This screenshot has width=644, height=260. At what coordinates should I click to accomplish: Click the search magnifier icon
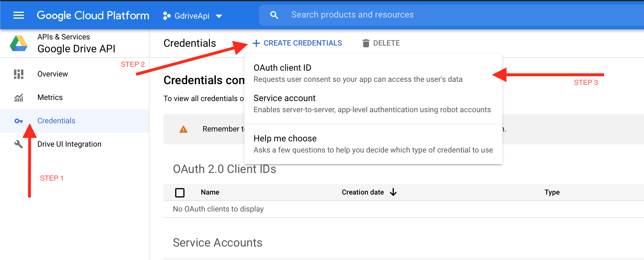(x=274, y=15)
